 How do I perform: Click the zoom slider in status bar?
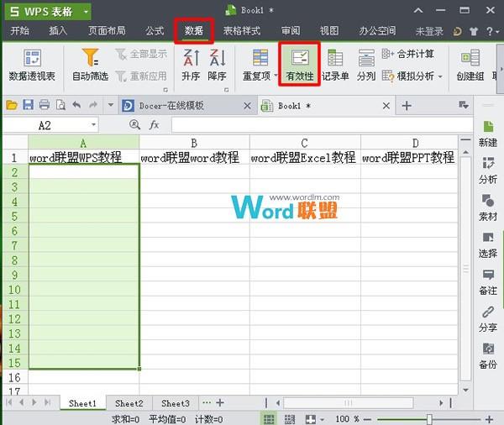tap(428, 418)
